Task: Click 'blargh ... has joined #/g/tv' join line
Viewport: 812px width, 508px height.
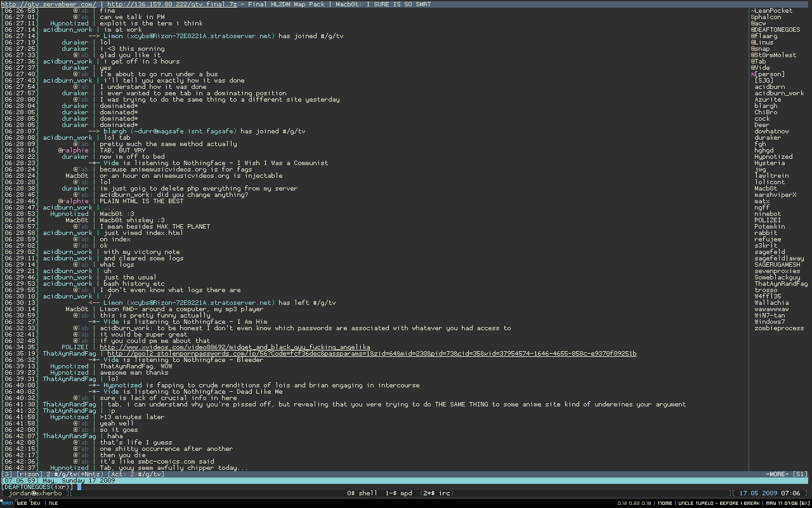Action: [197, 131]
